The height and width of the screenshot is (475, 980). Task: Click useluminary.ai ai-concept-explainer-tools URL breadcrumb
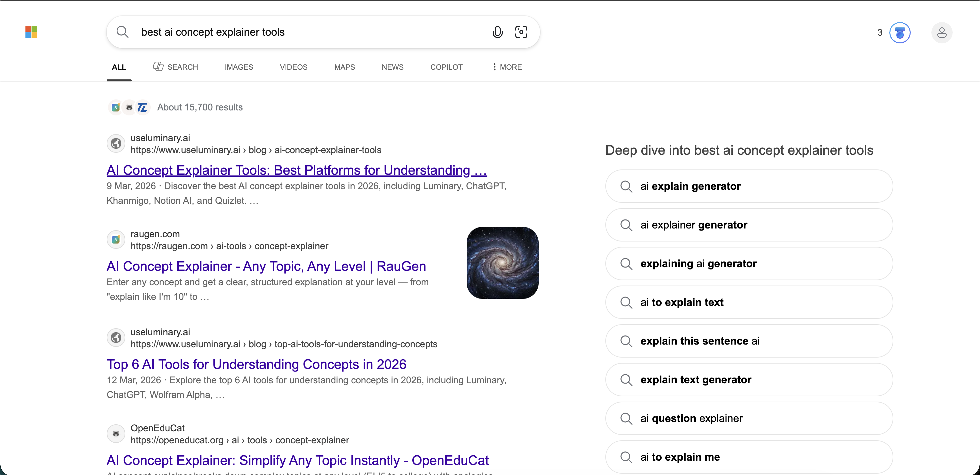[256, 150]
